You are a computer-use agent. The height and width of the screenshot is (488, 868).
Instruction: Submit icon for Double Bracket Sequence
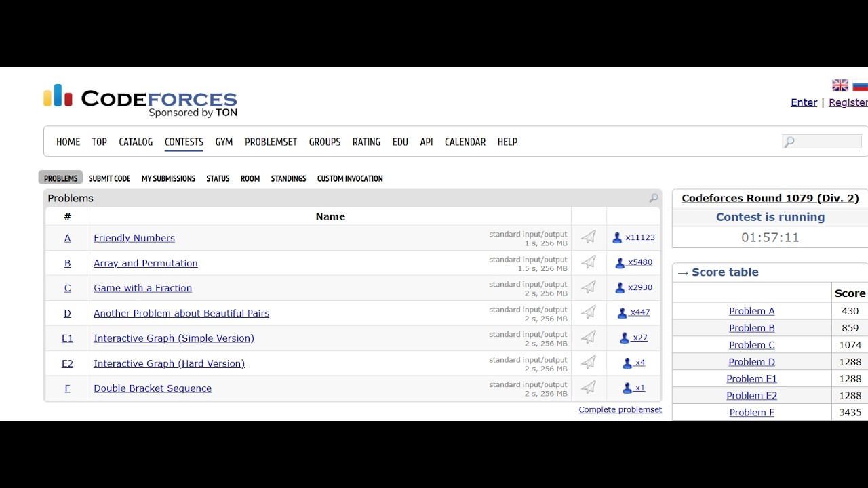coord(589,388)
